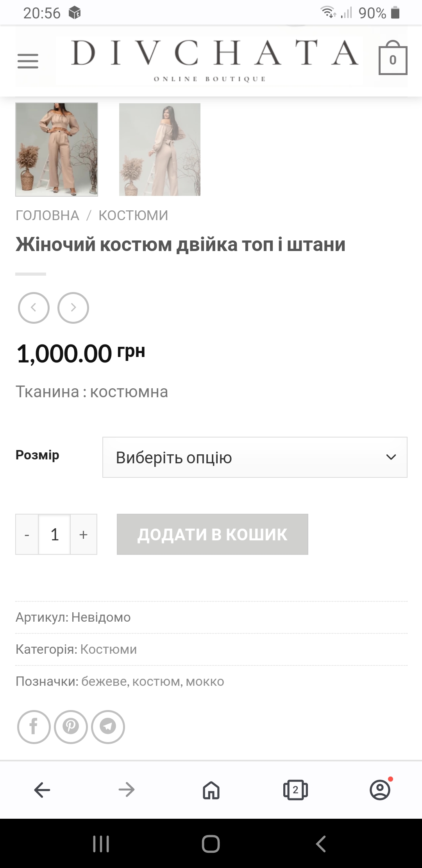Screen dimensions: 422x868
Task: Open the мокко tag link
Action: coord(205,681)
